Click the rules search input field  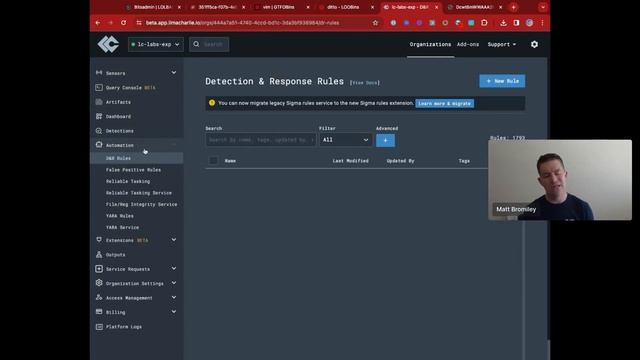pos(261,140)
